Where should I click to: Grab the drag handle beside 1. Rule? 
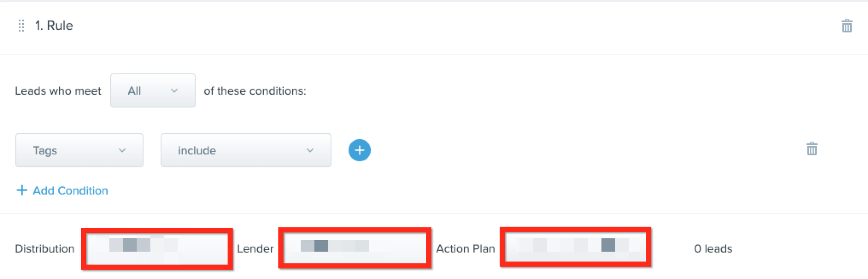click(21, 26)
